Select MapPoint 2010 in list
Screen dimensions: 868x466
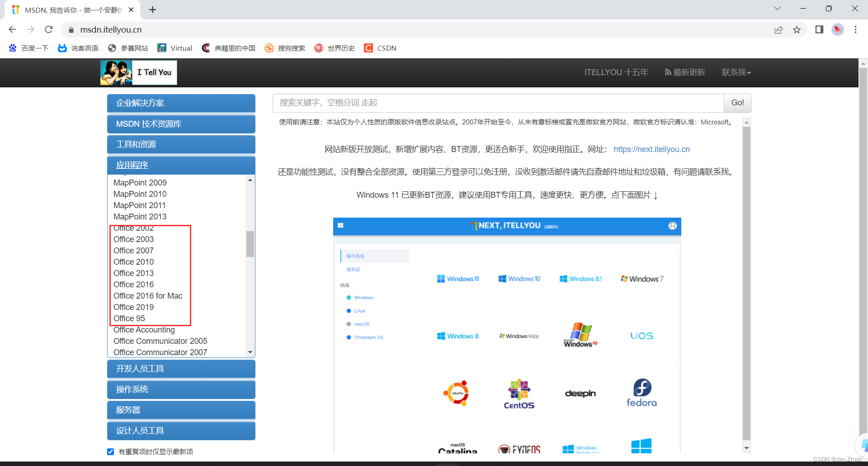(140, 194)
